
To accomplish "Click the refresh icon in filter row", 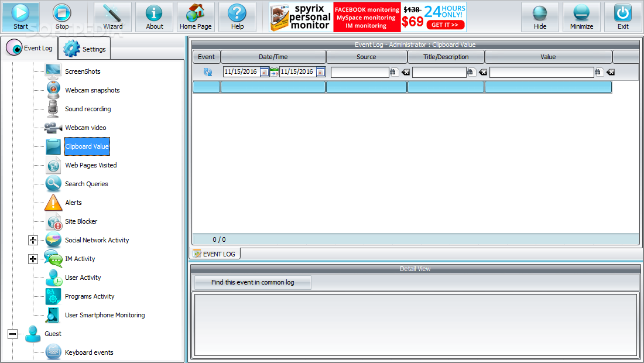I will 208,72.
